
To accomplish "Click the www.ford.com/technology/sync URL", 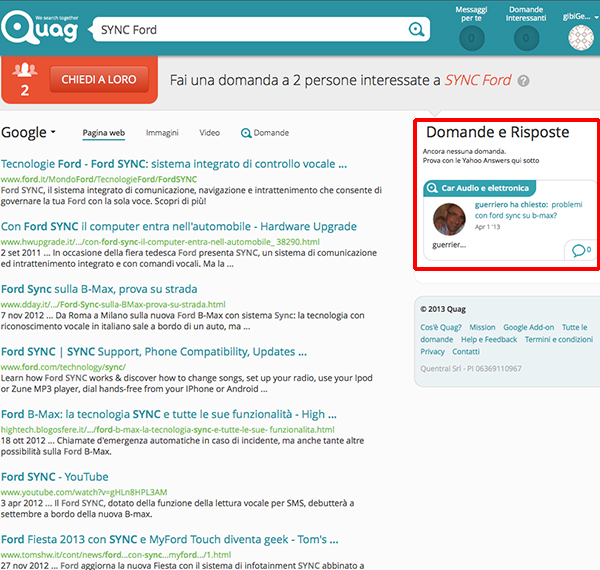I will point(63,367).
